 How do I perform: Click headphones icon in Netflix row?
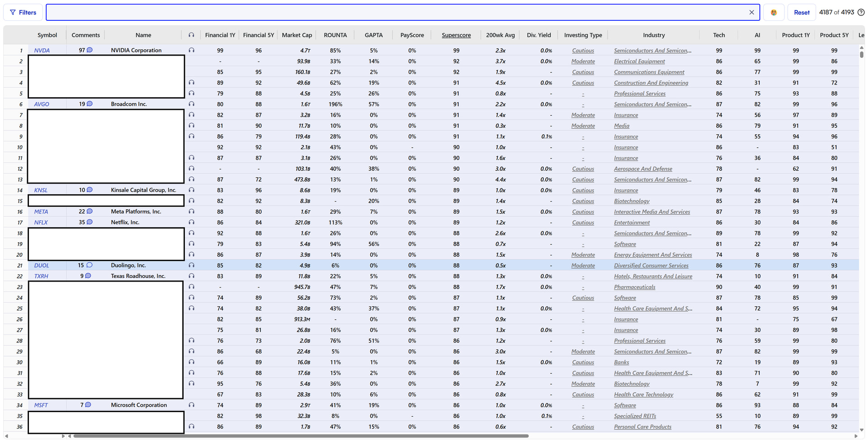tap(192, 222)
